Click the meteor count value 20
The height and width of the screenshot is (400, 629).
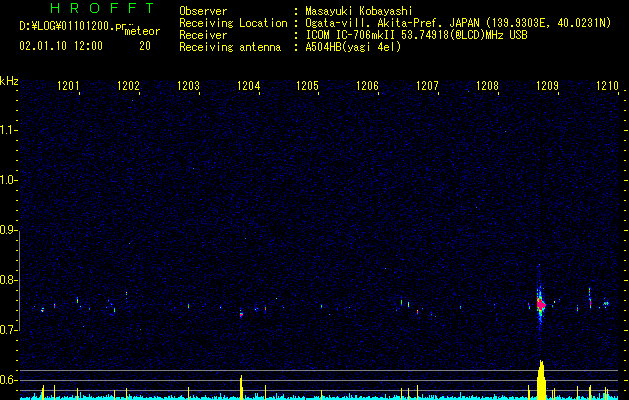pyautogui.click(x=145, y=46)
